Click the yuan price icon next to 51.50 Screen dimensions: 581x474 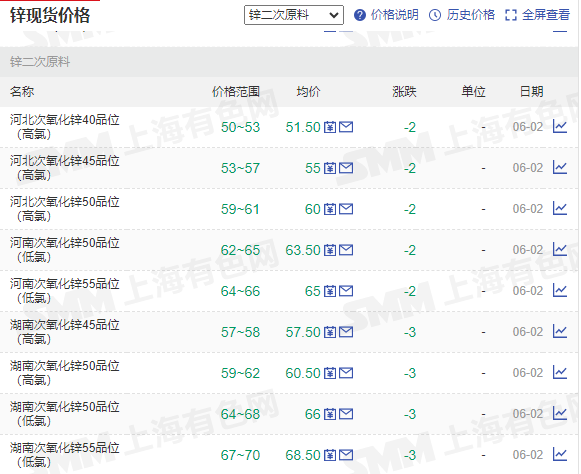click(x=330, y=127)
